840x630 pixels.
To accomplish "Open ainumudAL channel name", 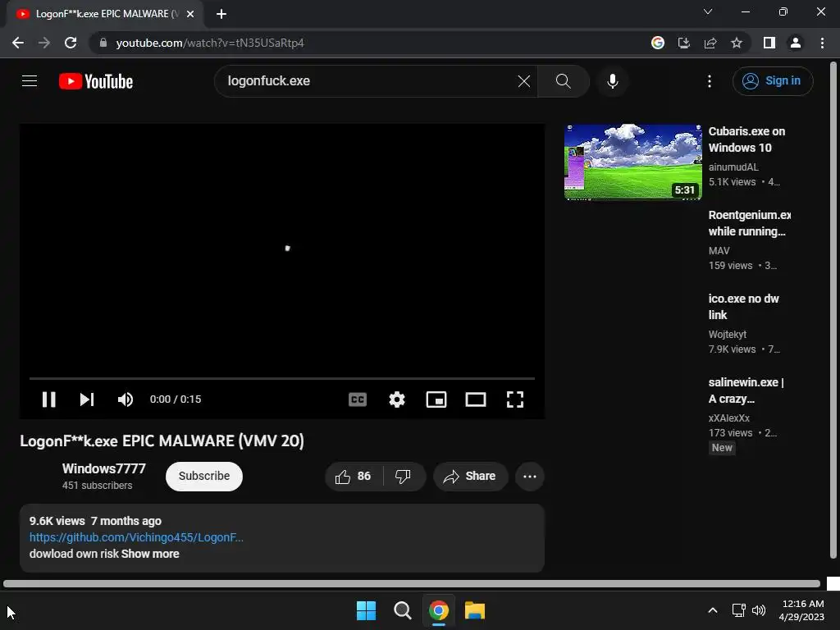I will tap(733, 167).
